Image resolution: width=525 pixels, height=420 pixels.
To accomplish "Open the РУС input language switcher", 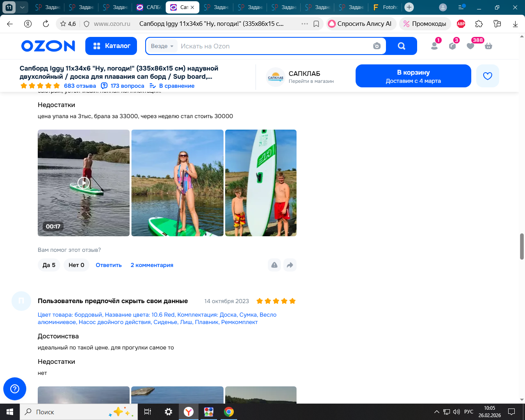I will tap(469, 412).
